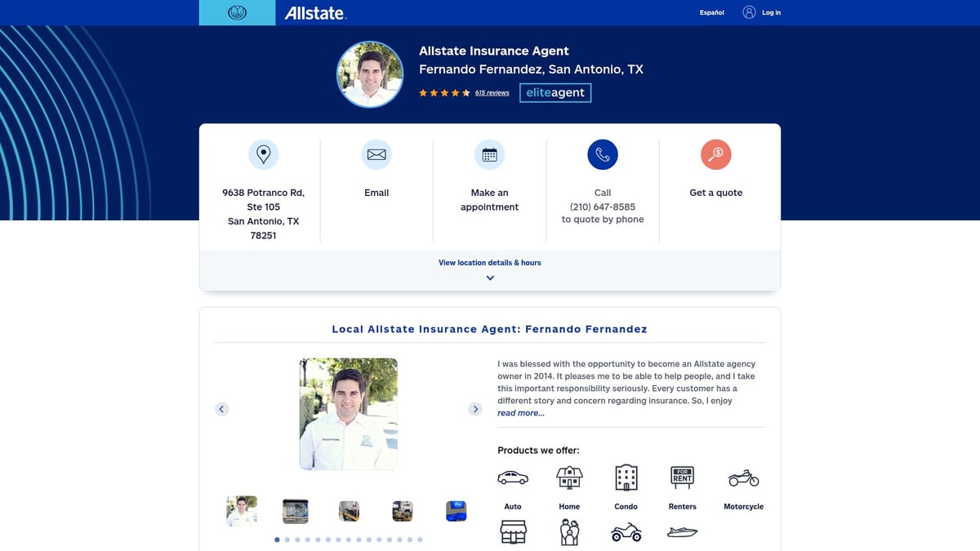Image resolution: width=980 pixels, height=551 pixels.
Task: Select the Home insurance product icon
Action: point(568,476)
